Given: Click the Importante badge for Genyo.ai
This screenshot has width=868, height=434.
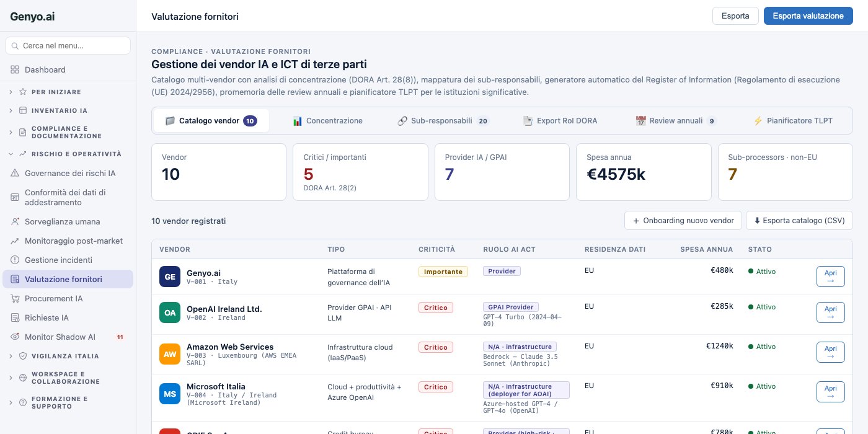Looking at the screenshot, I should (x=443, y=272).
